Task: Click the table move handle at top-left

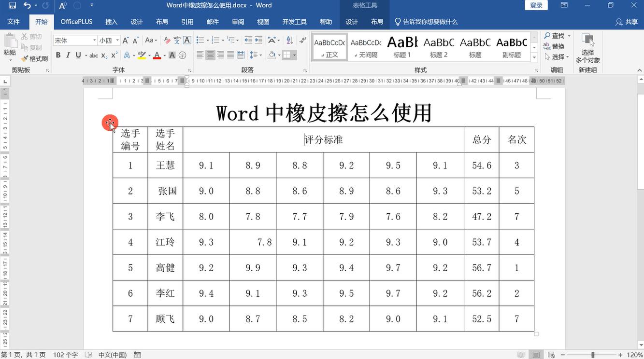Action: tap(110, 123)
